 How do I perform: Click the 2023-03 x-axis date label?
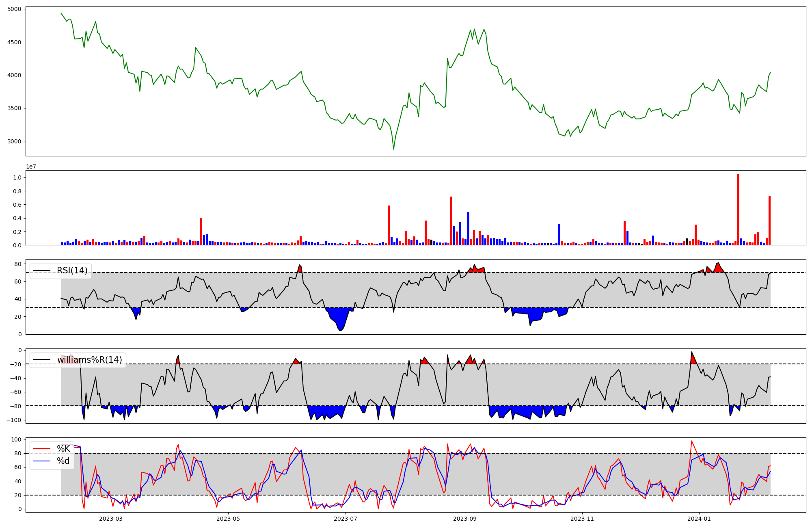tap(111, 519)
